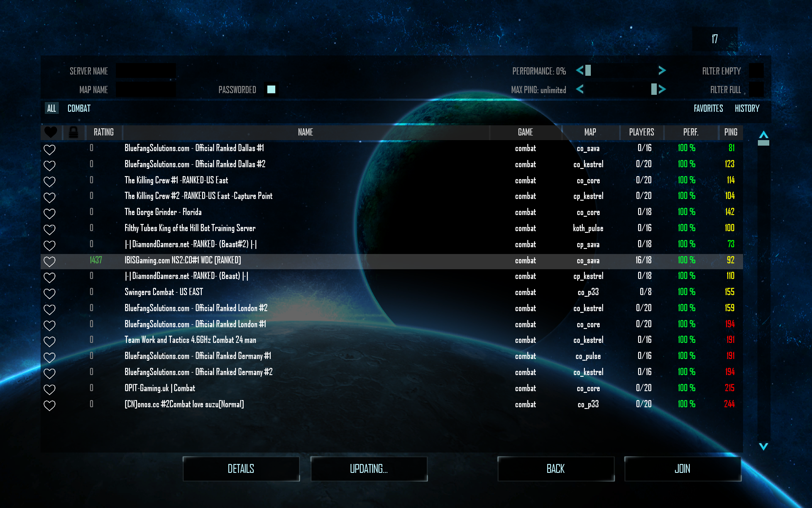Screen dimensions: 812x508
Task: Toggle the Passworded filter checkbox
Action: click(271, 89)
